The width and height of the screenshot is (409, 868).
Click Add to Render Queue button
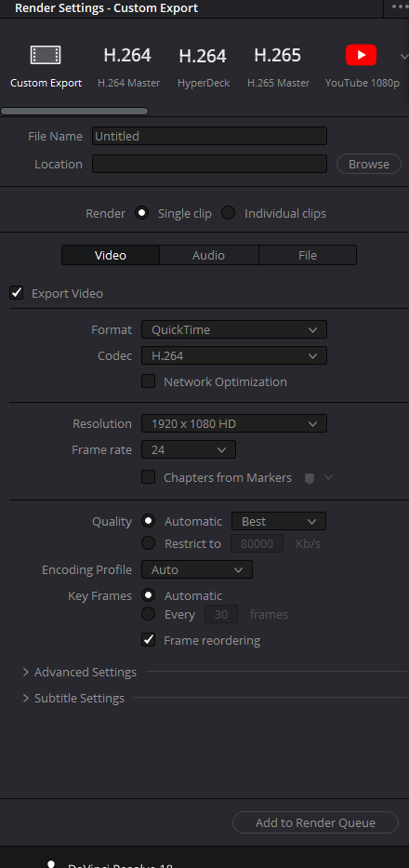(315, 822)
